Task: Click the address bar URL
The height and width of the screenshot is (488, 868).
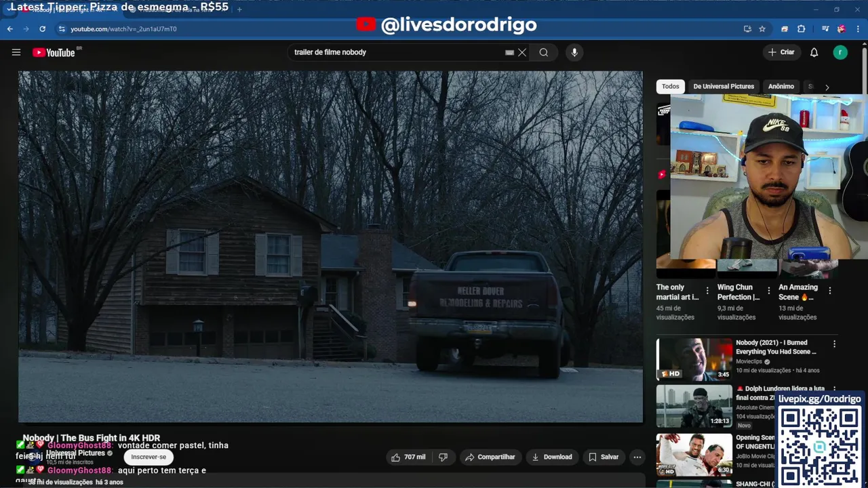Action: 123,29
